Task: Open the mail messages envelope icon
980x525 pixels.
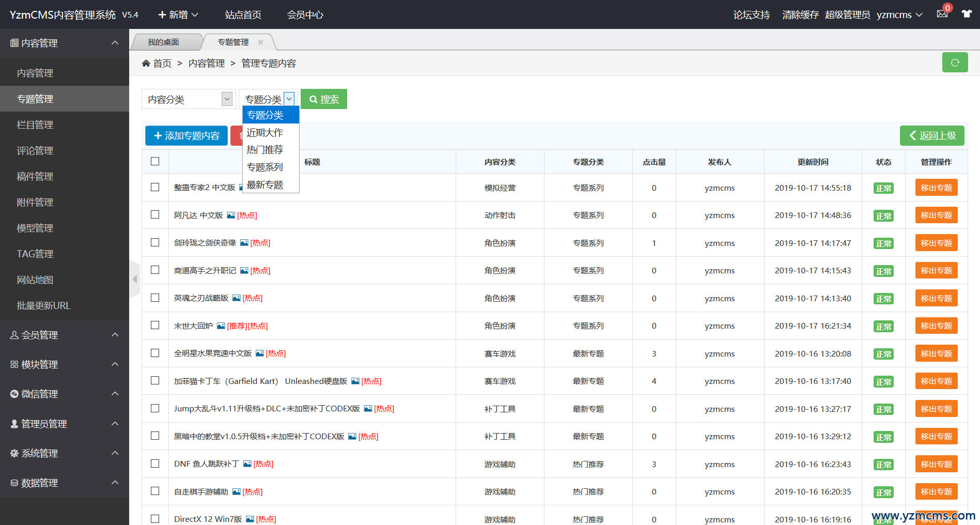Action: tap(942, 14)
